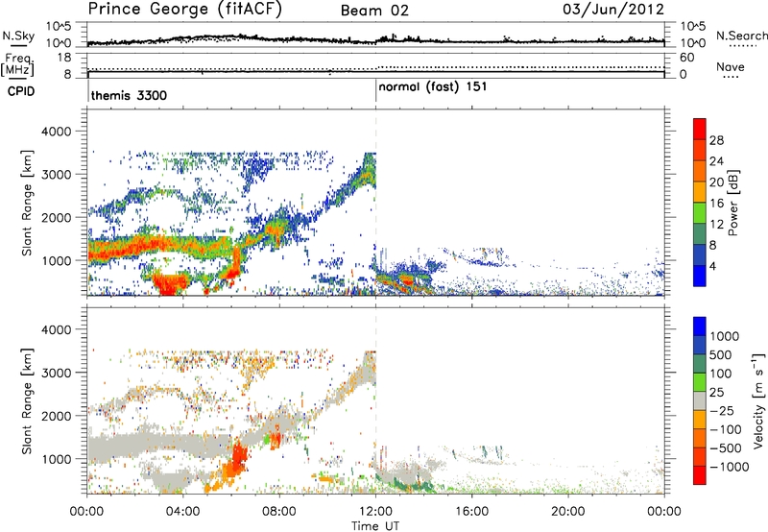Click the '1000' tick on the velocity panel
Image resolution: width=768 pixels, height=532 pixels.
click(x=57, y=459)
